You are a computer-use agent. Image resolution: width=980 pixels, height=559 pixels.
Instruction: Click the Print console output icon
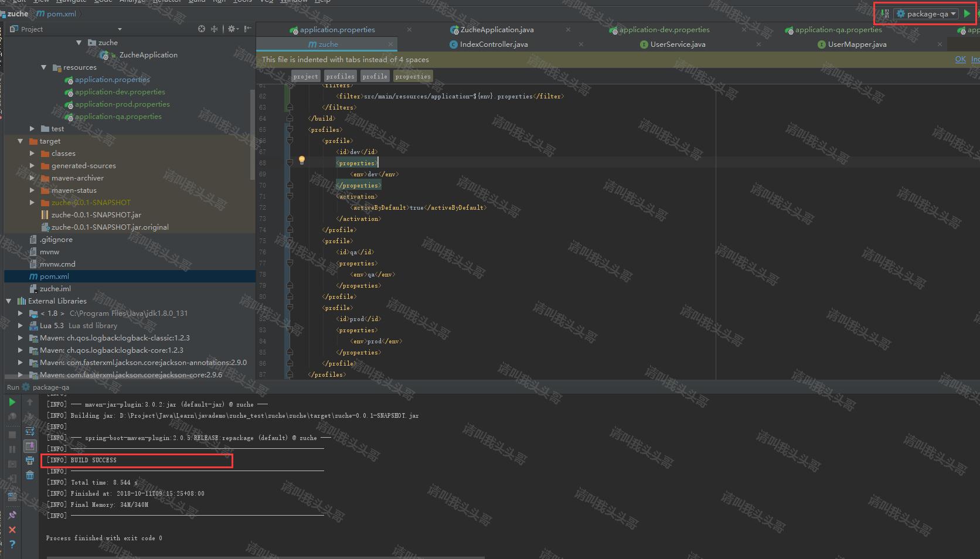[x=30, y=461]
